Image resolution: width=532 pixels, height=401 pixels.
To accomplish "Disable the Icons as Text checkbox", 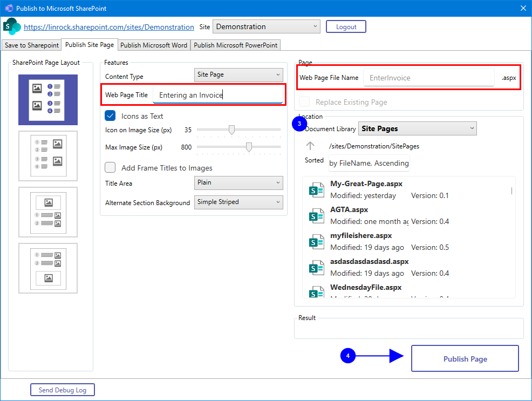I will click(110, 115).
